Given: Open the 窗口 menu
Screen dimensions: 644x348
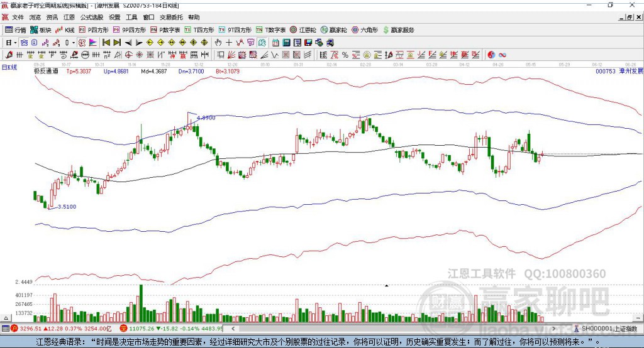Looking at the screenshot, I should pos(148,17).
